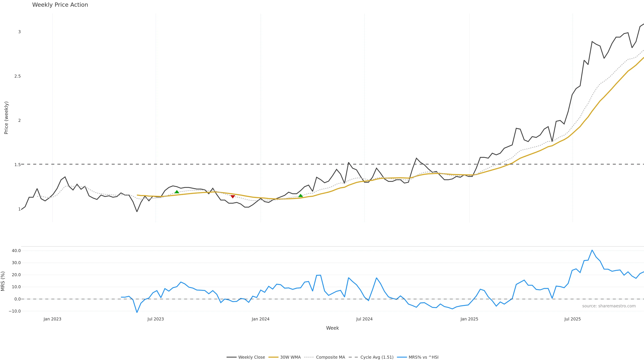The image size is (644, 362).
Task: Click the dashed Cycle Avg legend line sample
Action: 354,357
